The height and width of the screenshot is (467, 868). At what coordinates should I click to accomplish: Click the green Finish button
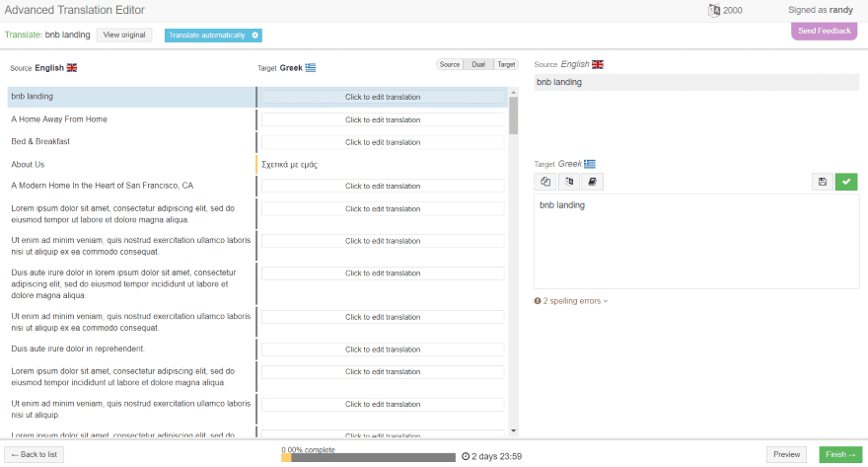pyautogui.click(x=840, y=454)
